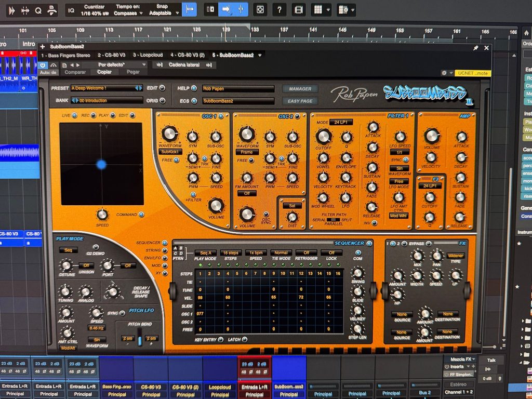Click the loop follows selection square icon

pos(260,9)
